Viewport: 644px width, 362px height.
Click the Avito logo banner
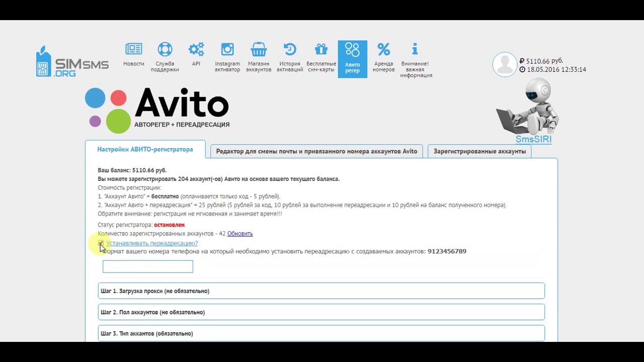157,110
